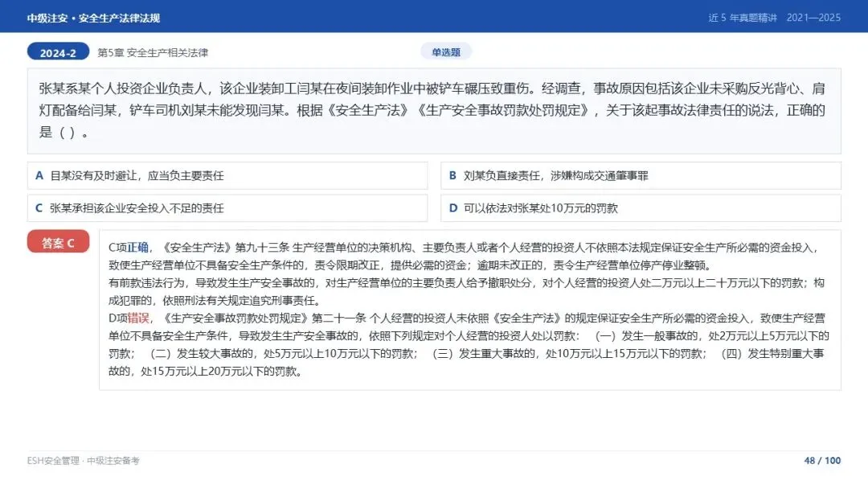Image resolution: width=868 pixels, height=489 pixels.
Task: Choose option B 刘某负直接责任
Action: point(641,175)
